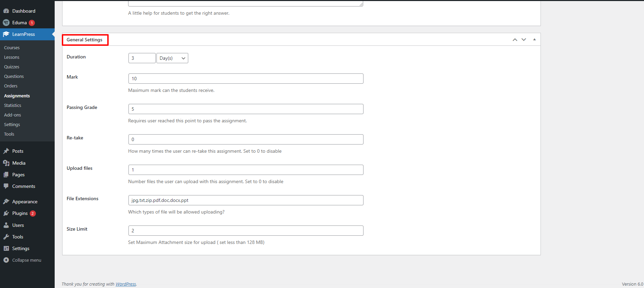Image resolution: width=644 pixels, height=288 pixels.
Task: Open Questions in LearnPress submenu
Action: [x=14, y=76]
